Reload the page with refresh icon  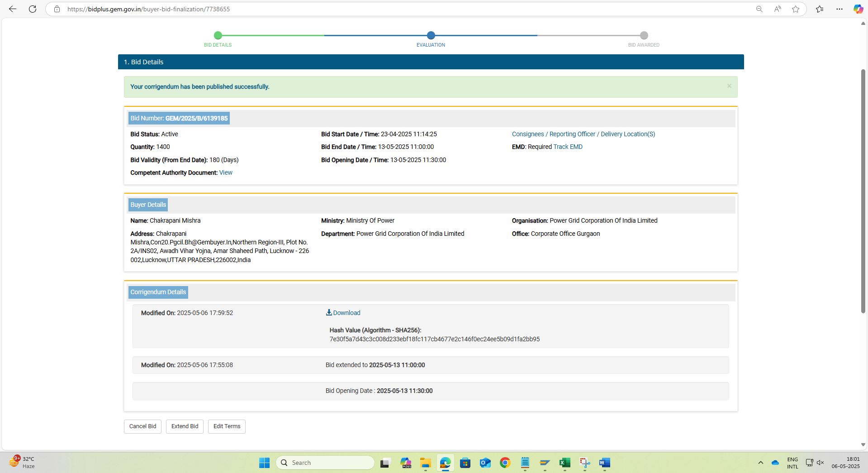coord(33,9)
